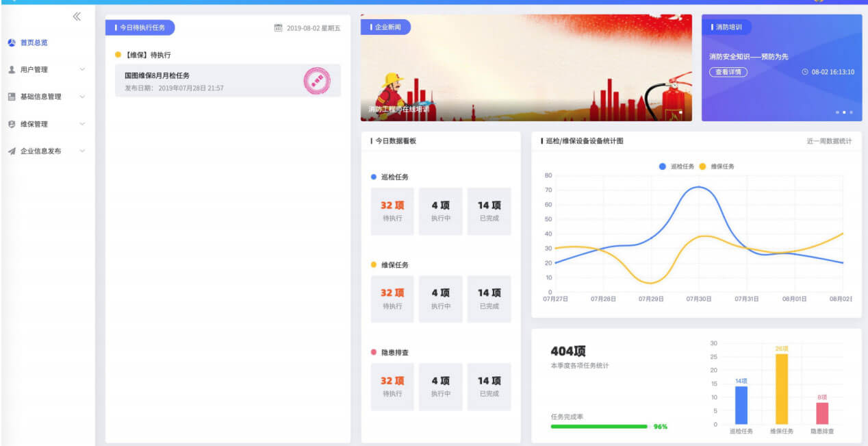The height and width of the screenshot is (446, 868).
Task: Expand the 维保管理 menu chevron
Action: (x=82, y=124)
